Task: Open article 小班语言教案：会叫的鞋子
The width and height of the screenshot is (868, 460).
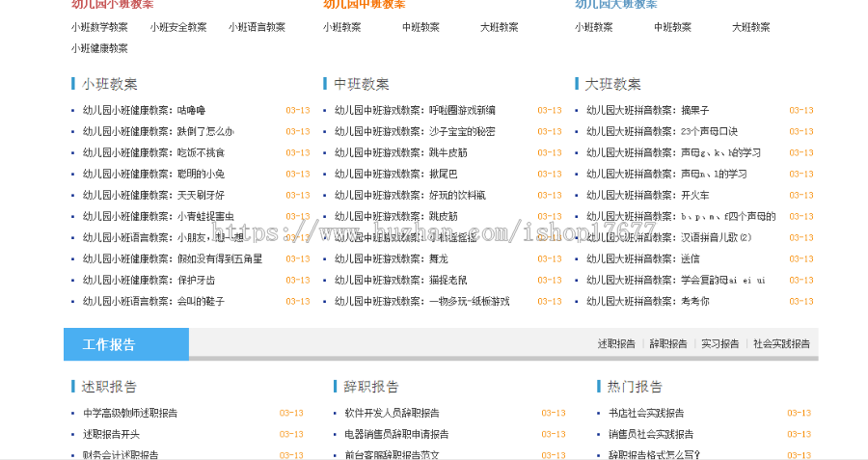Action: (153, 301)
